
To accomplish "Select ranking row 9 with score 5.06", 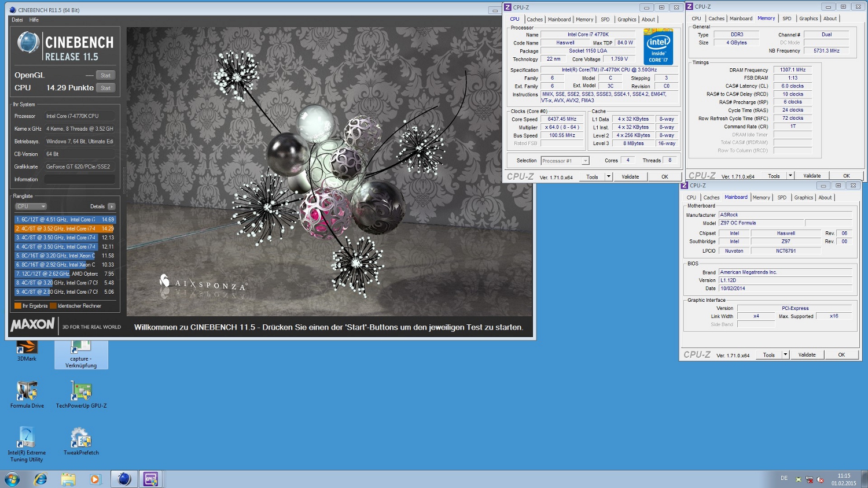I will point(65,292).
